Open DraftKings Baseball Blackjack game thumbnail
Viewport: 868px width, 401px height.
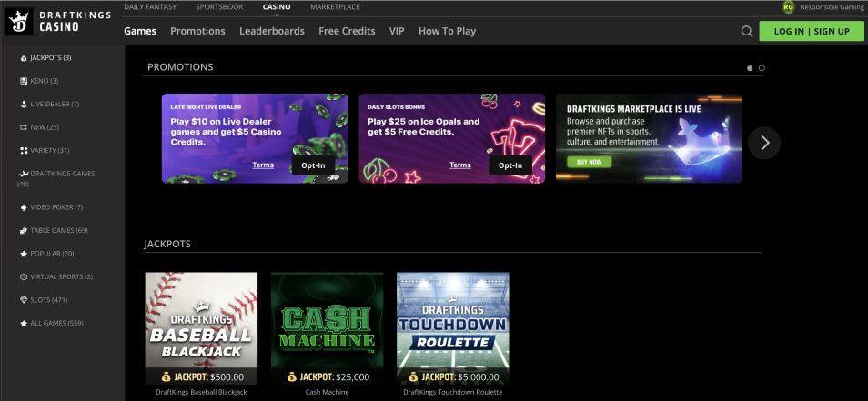pos(201,328)
